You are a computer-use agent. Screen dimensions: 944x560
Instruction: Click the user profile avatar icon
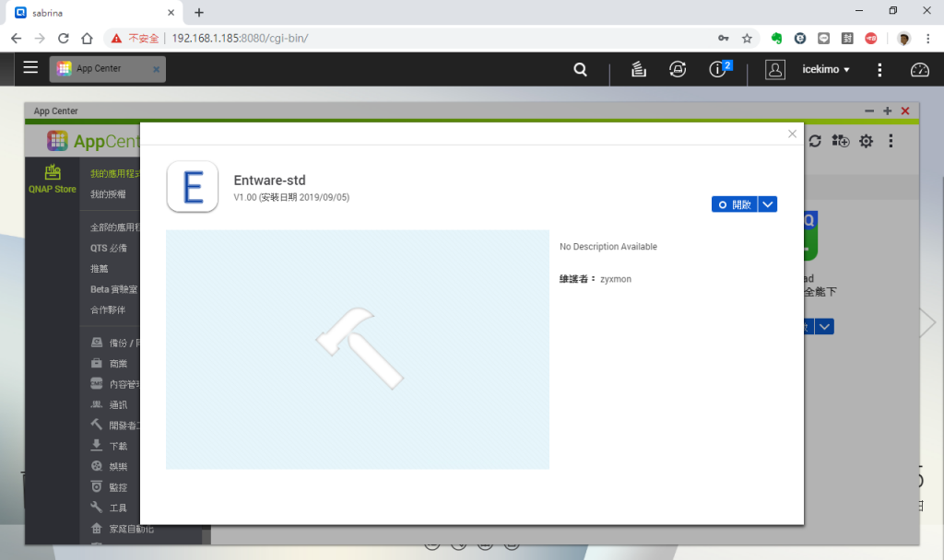tap(774, 70)
